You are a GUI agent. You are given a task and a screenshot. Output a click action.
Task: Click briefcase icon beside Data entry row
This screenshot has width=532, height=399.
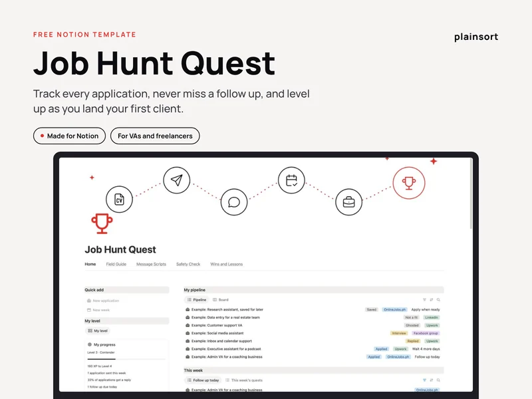point(188,318)
